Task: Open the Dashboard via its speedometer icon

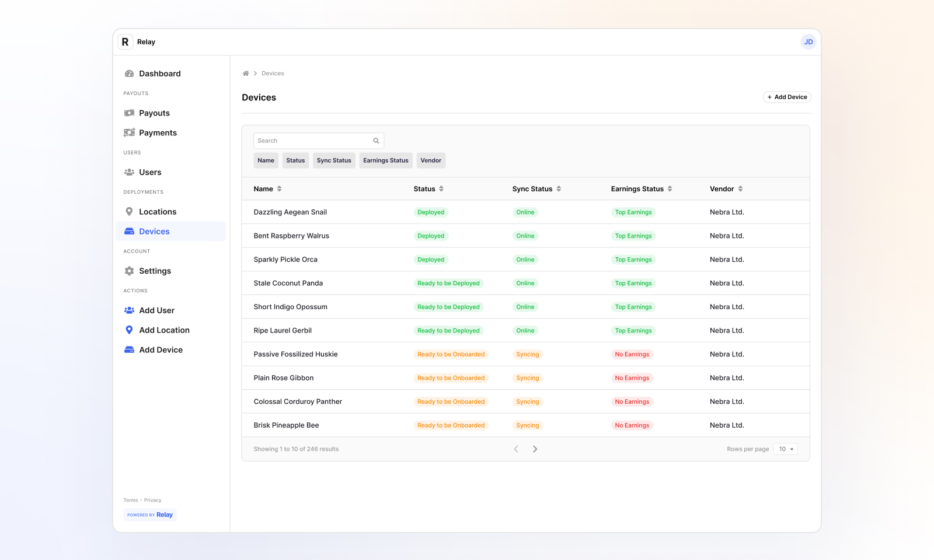Action: click(x=129, y=73)
